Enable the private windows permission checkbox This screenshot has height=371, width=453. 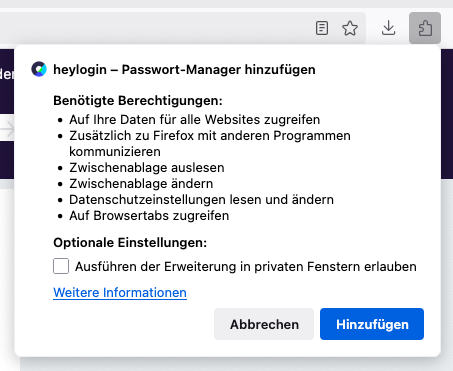pyautogui.click(x=61, y=266)
